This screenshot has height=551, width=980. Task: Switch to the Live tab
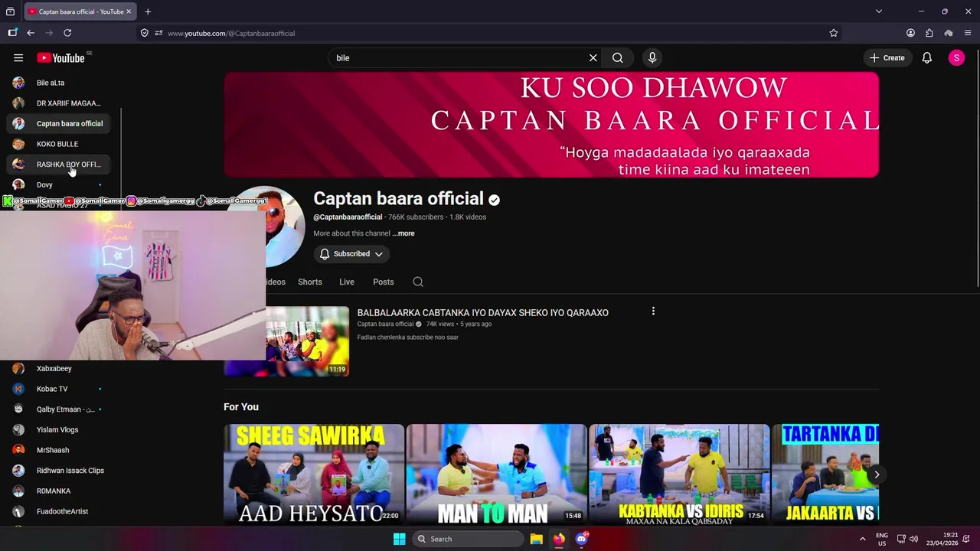[x=347, y=282]
